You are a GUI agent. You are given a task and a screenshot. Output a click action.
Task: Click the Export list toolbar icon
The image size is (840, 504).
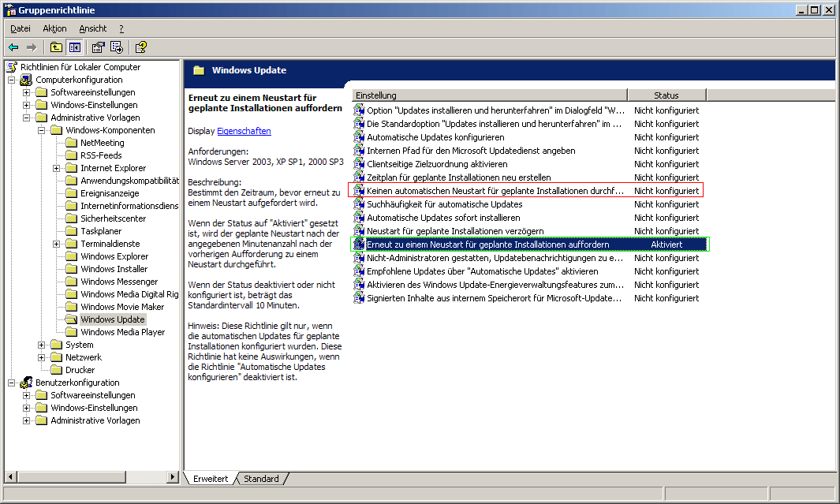[x=115, y=47]
